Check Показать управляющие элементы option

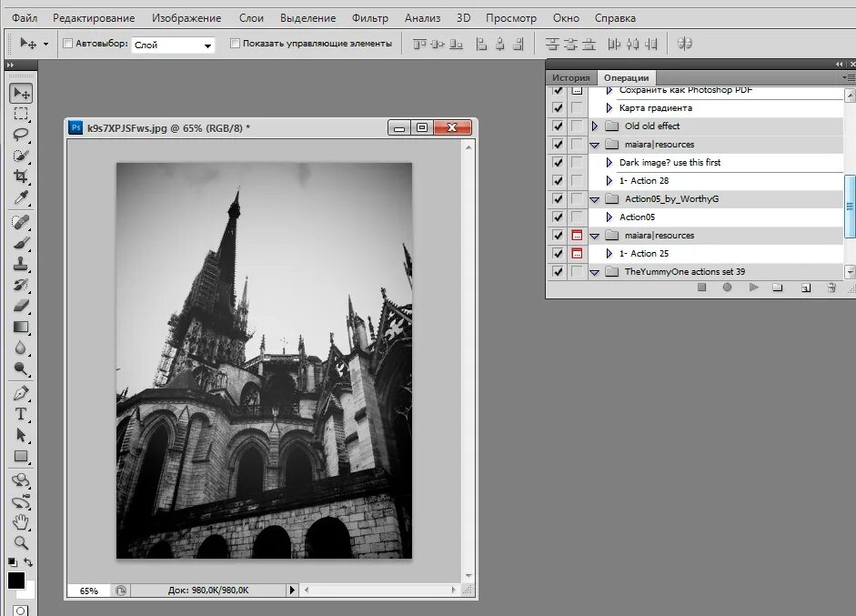[x=236, y=44]
